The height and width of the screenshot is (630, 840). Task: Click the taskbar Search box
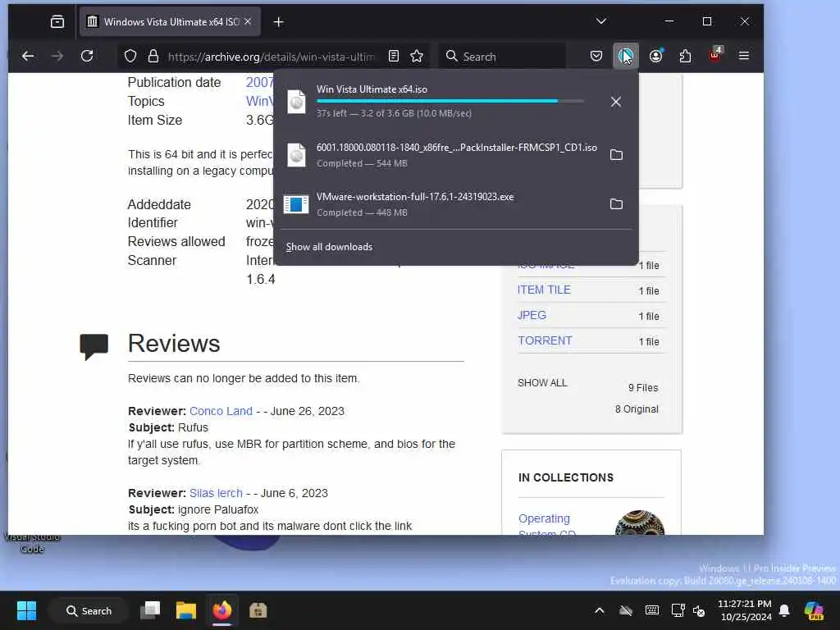[x=89, y=610]
